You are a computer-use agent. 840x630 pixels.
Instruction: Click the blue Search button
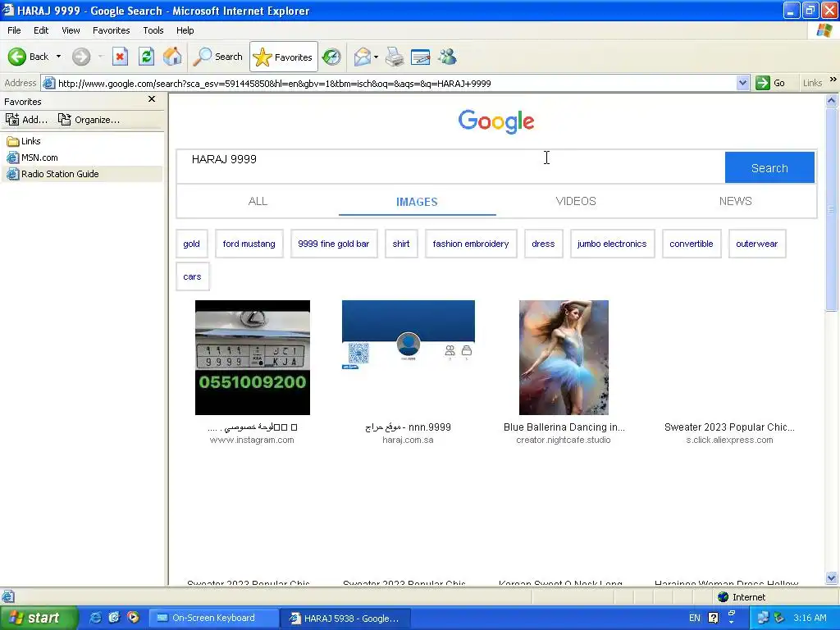(x=769, y=167)
